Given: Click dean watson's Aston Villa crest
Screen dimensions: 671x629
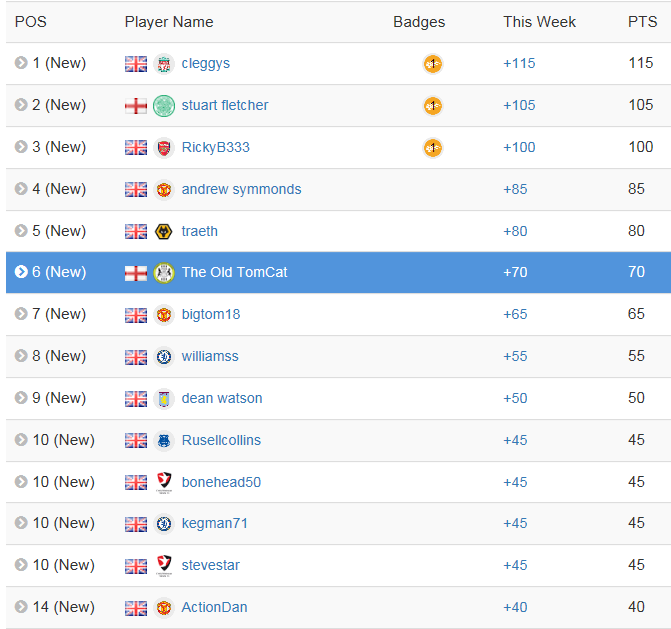Looking at the screenshot, I should [x=163, y=399].
